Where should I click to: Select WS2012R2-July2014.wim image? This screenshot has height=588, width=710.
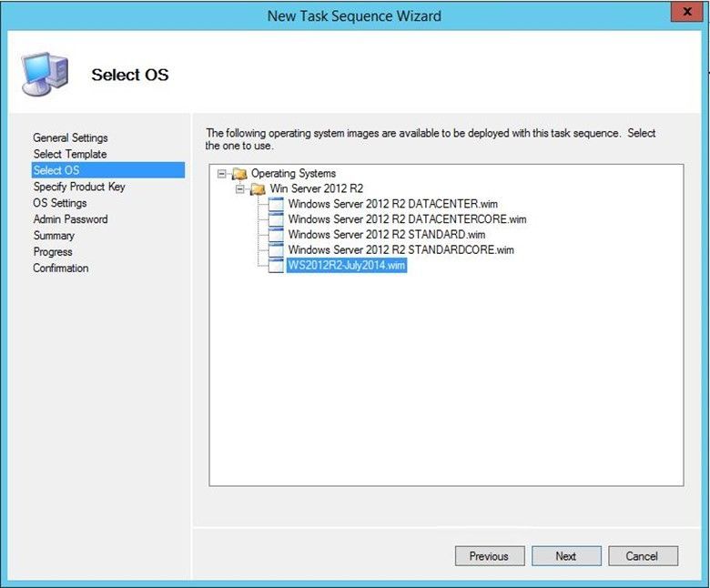347,265
